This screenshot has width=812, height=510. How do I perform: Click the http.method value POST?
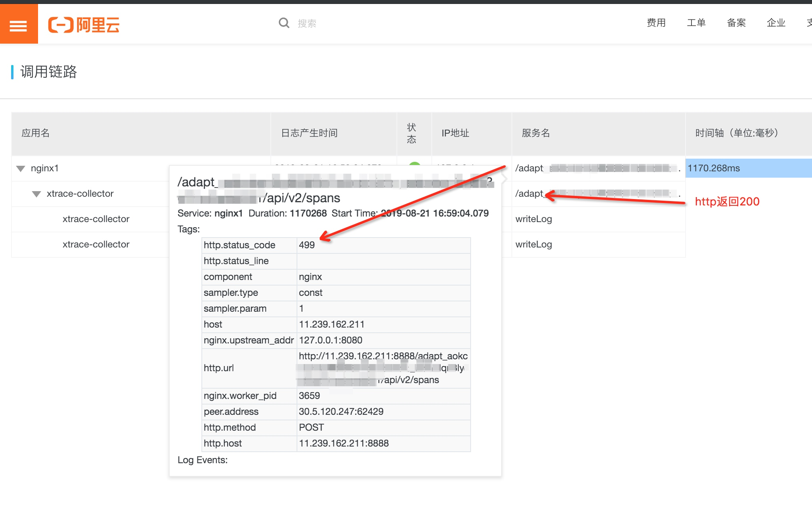tap(311, 428)
